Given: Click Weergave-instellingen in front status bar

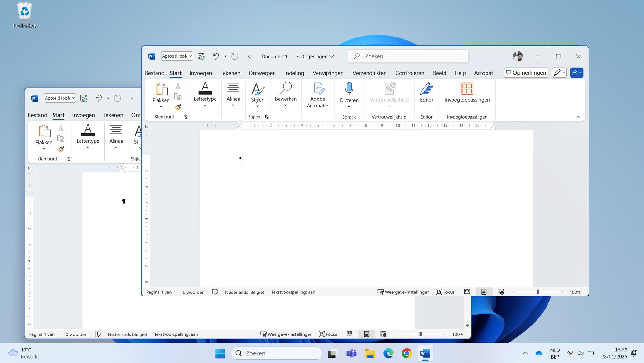Looking at the screenshot, I should pos(403,292).
